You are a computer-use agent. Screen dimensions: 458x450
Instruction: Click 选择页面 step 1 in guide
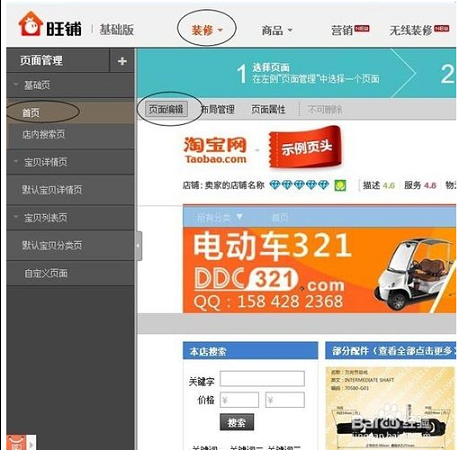point(308,73)
